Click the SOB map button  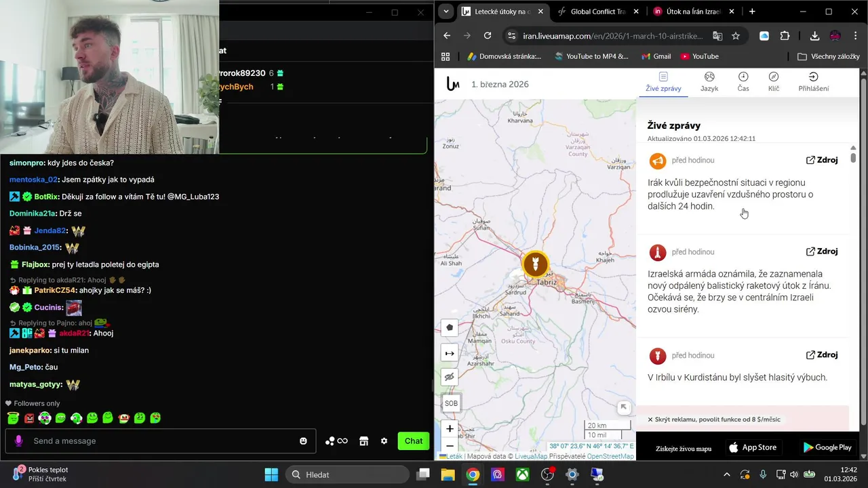click(x=451, y=403)
